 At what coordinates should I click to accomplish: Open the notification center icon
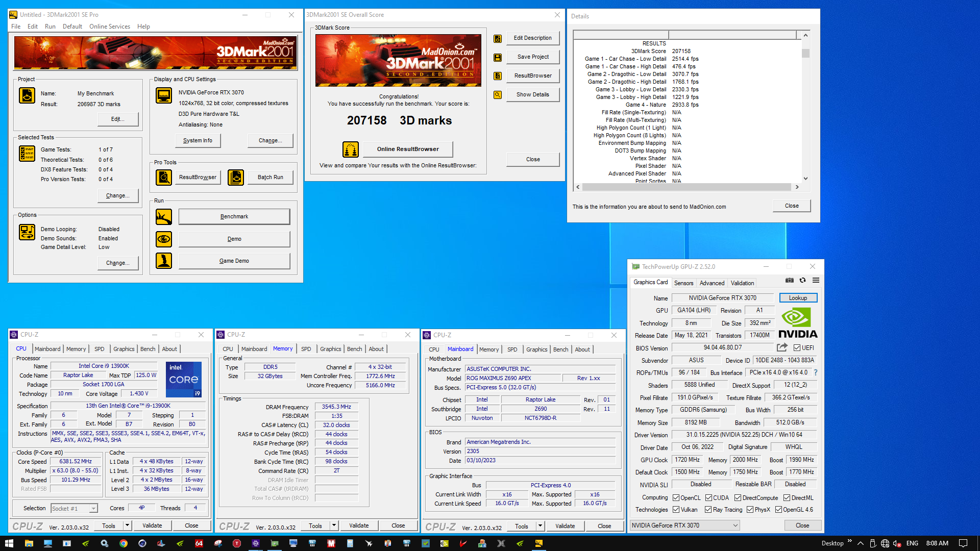(963, 543)
